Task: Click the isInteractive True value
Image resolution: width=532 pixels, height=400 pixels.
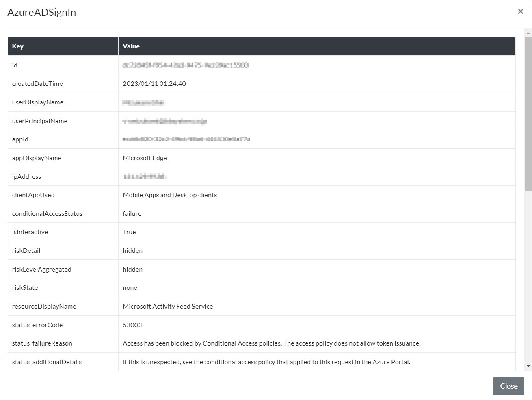Action: (129, 232)
